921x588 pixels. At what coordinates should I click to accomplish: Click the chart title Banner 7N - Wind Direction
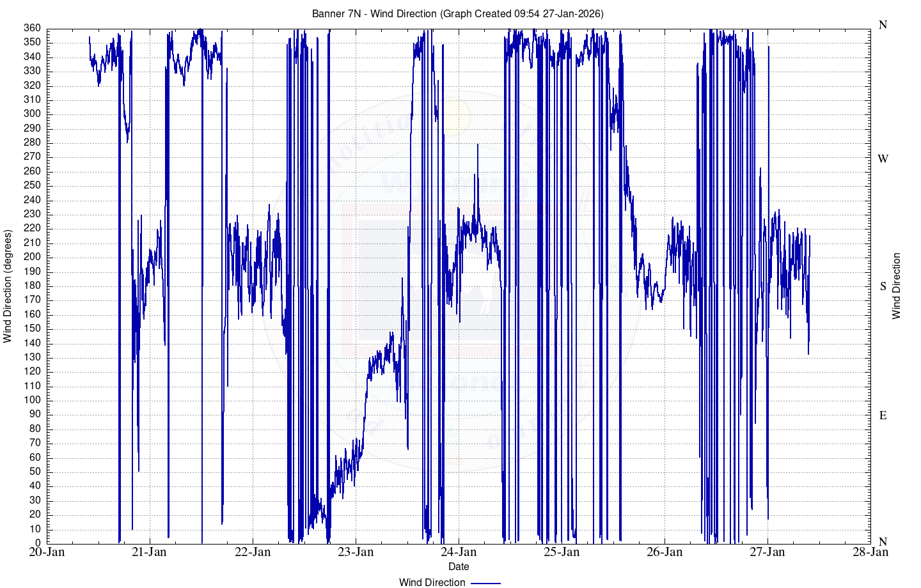[x=457, y=13]
